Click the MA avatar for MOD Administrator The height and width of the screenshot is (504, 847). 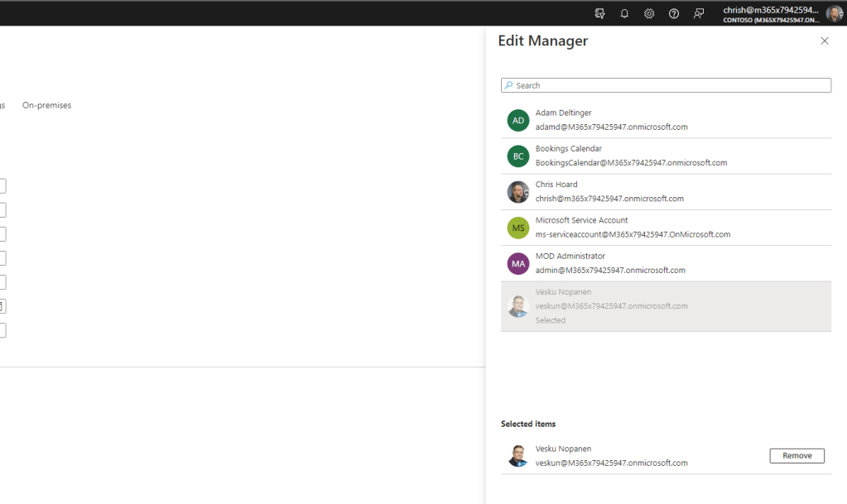click(518, 263)
